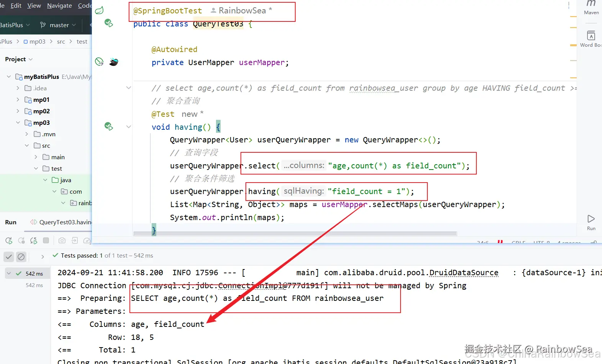
Task: Click the Run tool window label
Action: tap(11, 222)
